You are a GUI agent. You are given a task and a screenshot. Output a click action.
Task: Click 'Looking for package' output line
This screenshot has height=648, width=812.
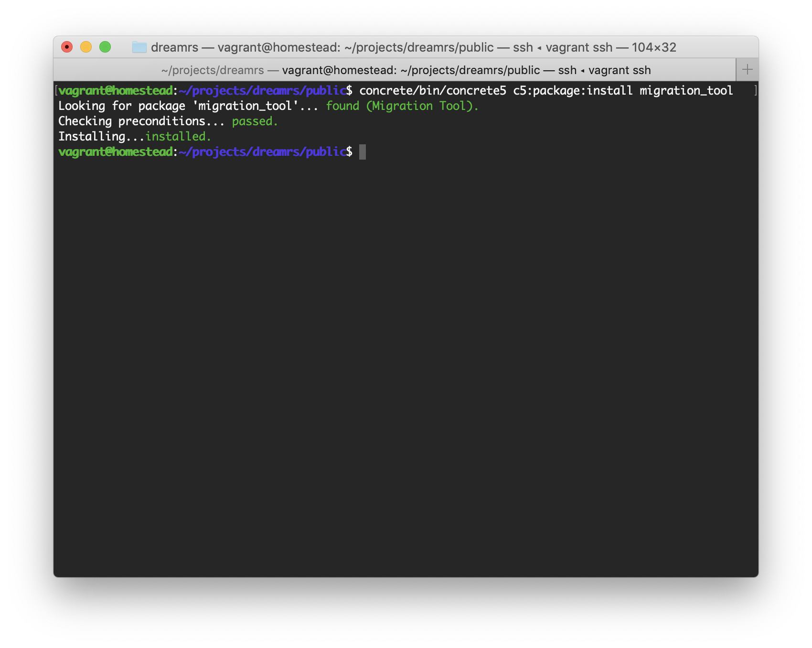point(122,106)
